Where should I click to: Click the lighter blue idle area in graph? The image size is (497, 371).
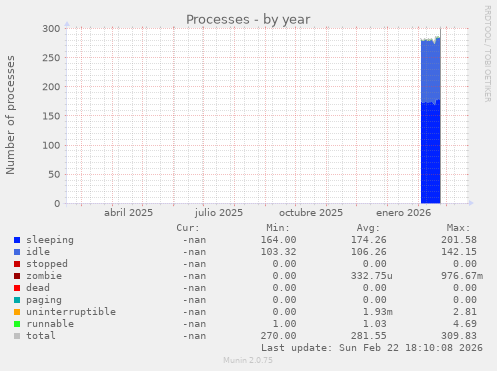pyautogui.click(x=431, y=71)
